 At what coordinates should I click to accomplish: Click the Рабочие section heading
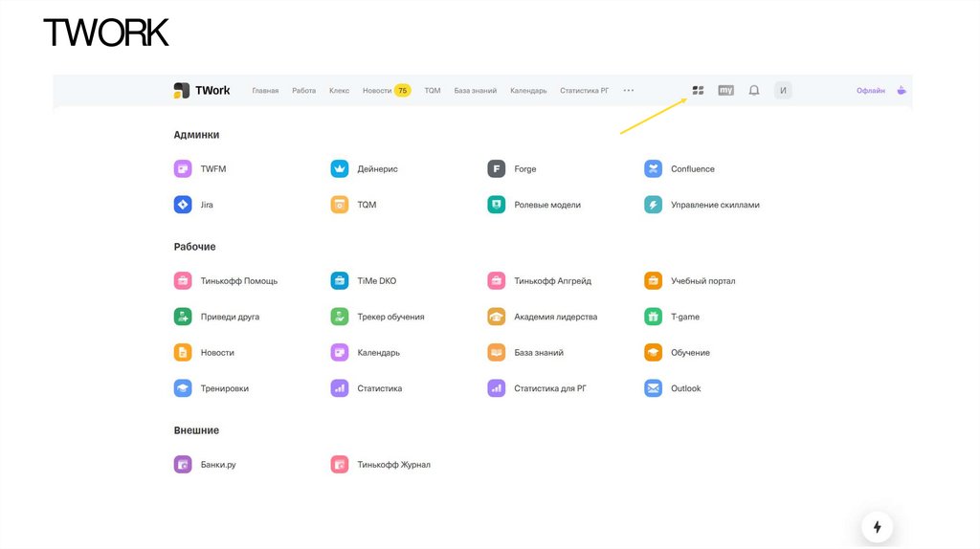pyautogui.click(x=194, y=246)
